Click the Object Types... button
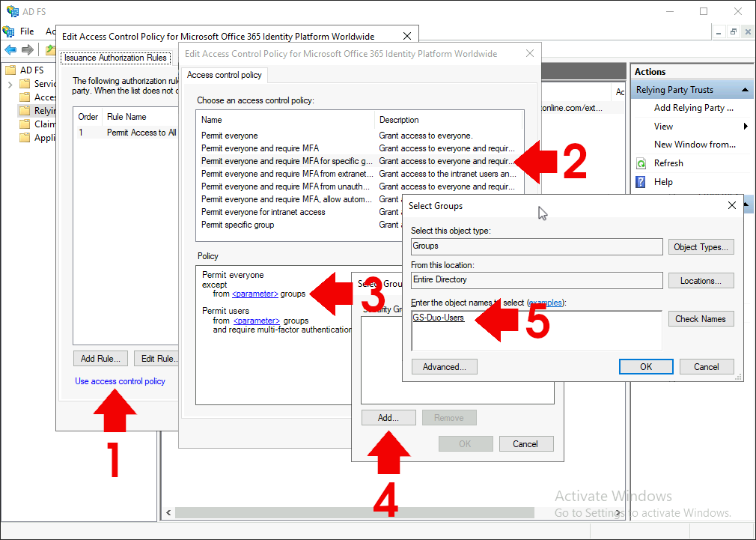Screen dimensions: 756x540 pos(701,247)
